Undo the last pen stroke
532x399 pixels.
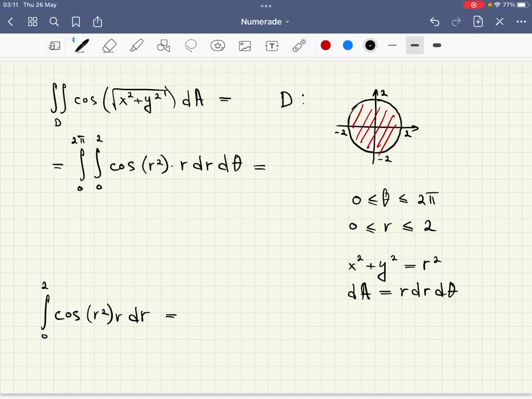435,21
